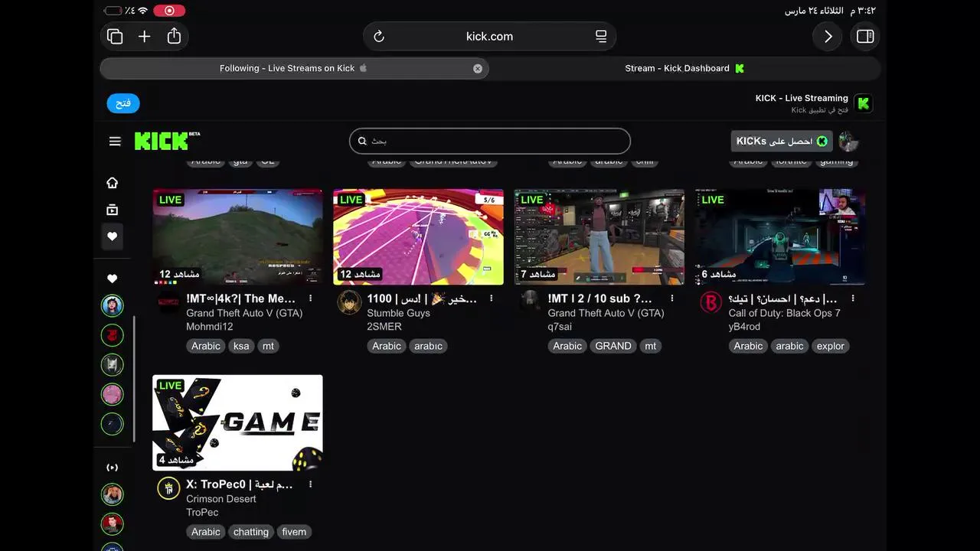This screenshot has width=980, height=551.
Task: Click the KICK beta logo
Action: (x=167, y=141)
